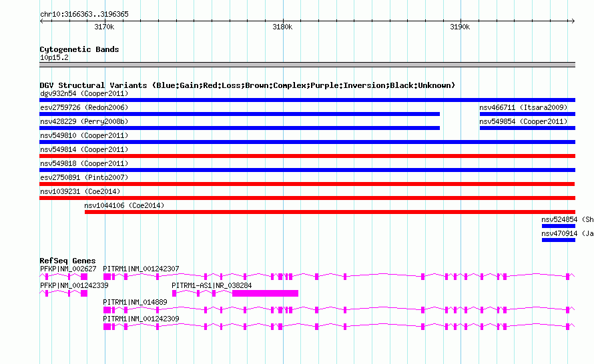Select the 10p15.2 band label

coord(54,57)
